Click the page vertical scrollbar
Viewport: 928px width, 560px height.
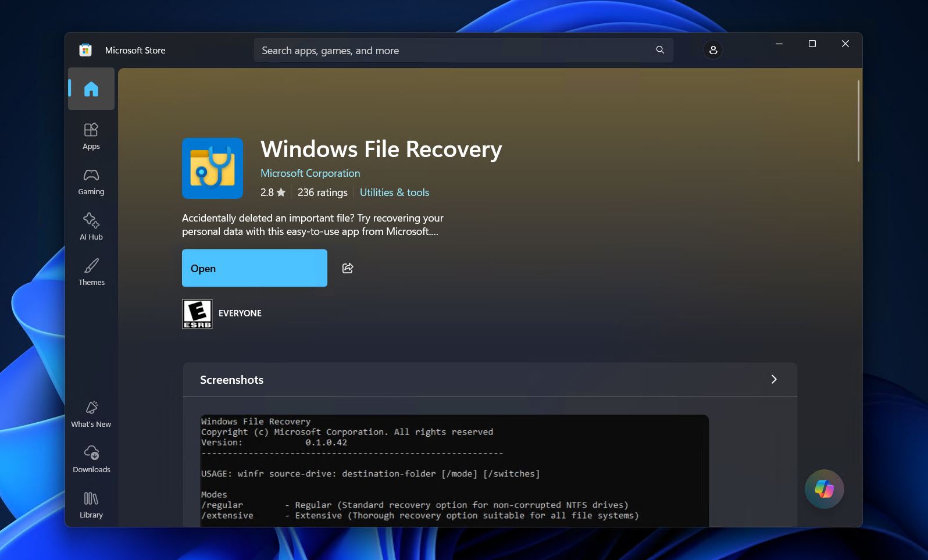(x=858, y=121)
